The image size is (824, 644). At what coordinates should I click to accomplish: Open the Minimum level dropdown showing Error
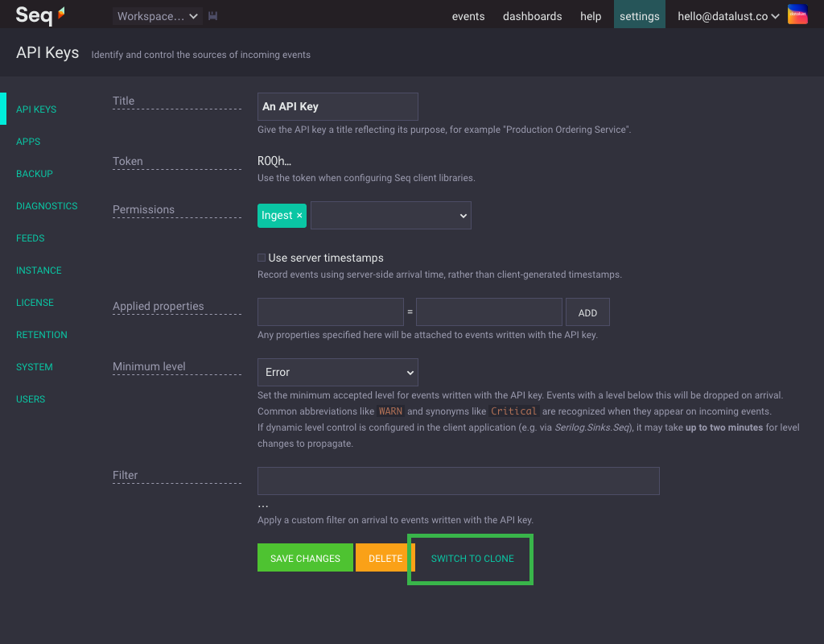[337, 372]
